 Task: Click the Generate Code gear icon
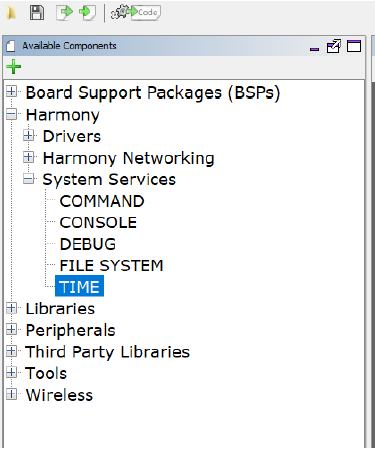tap(136, 13)
